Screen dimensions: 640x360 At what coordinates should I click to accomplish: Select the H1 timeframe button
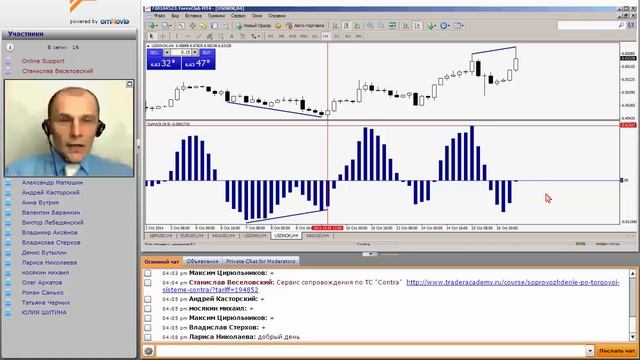[314, 36]
